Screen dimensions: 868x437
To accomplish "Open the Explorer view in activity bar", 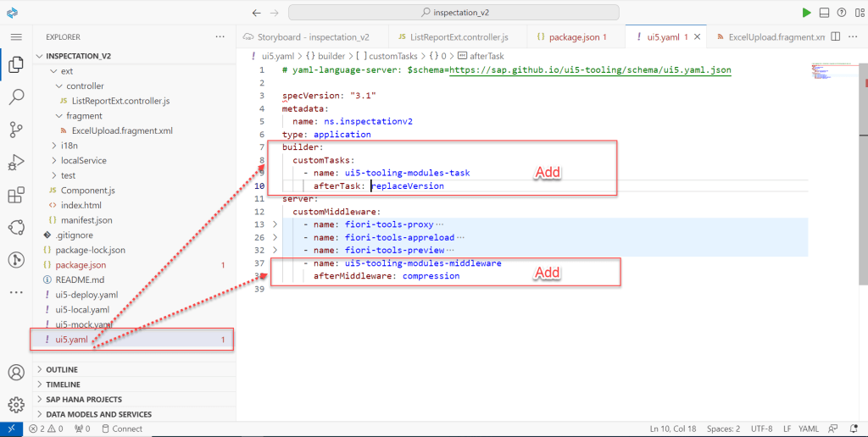I will (x=15, y=65).
